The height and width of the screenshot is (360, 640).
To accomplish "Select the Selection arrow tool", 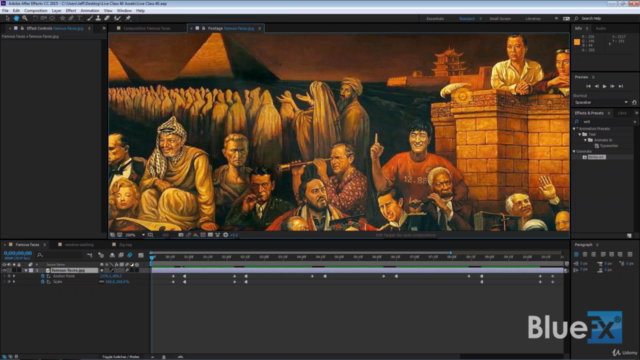I will 7,18.
